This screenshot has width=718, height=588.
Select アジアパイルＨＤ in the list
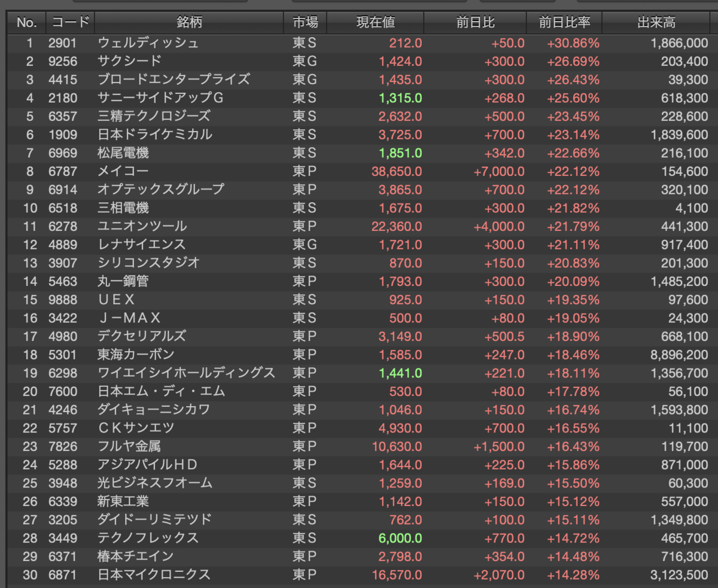tap(148, 464)
